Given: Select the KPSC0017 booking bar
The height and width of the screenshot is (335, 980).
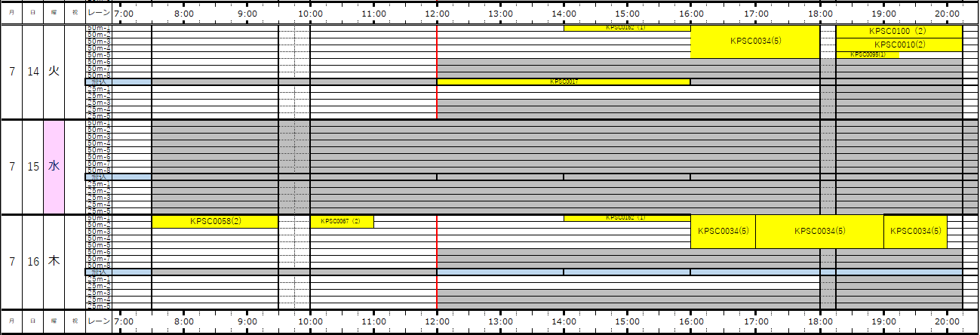Looking at the screenshot, I should point(564,81).
